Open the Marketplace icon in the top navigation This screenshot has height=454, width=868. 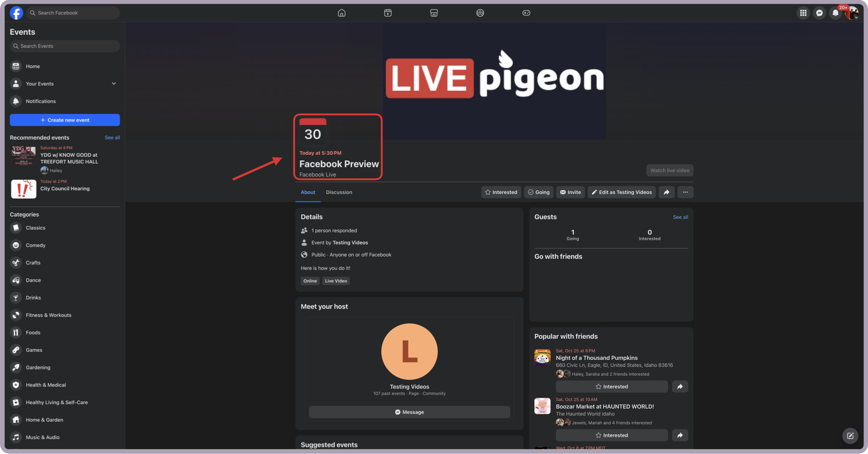(434, 13)
